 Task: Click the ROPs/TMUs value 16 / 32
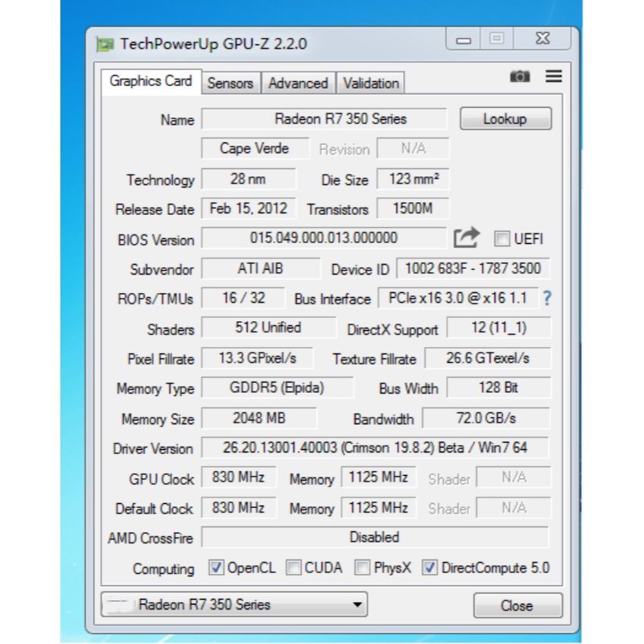pyautogui.click(x=243, y=298)
